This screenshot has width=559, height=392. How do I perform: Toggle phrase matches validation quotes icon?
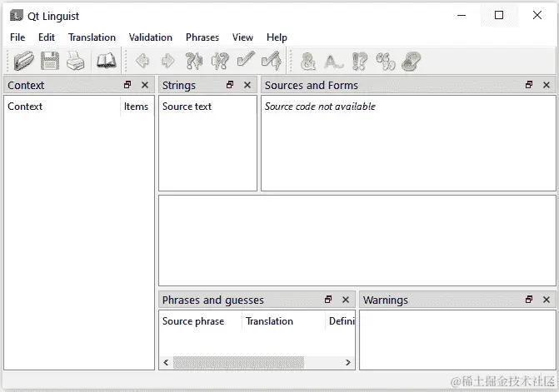pyautogui.click(x=386, y=62)
